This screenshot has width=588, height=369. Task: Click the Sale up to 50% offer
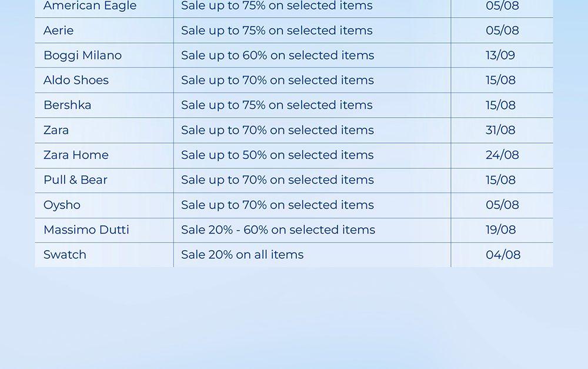point(278,155)
